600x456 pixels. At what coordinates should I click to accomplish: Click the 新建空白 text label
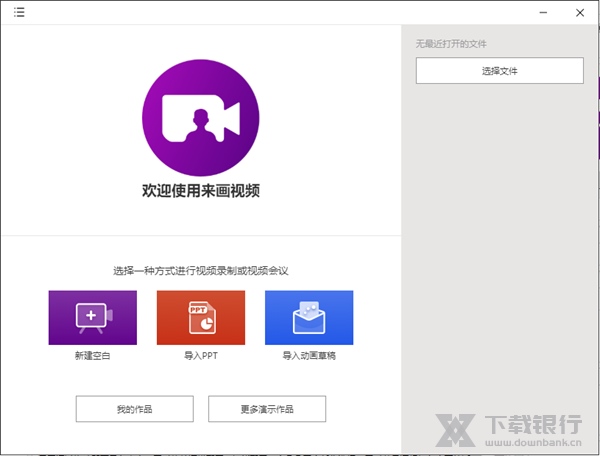point(92,355)
